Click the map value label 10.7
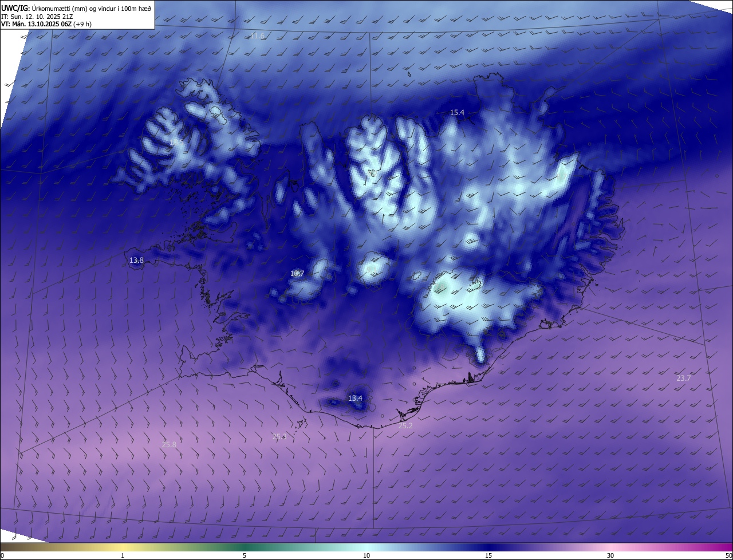This screenshot has height=560, width=733. (x=297, y=274)
